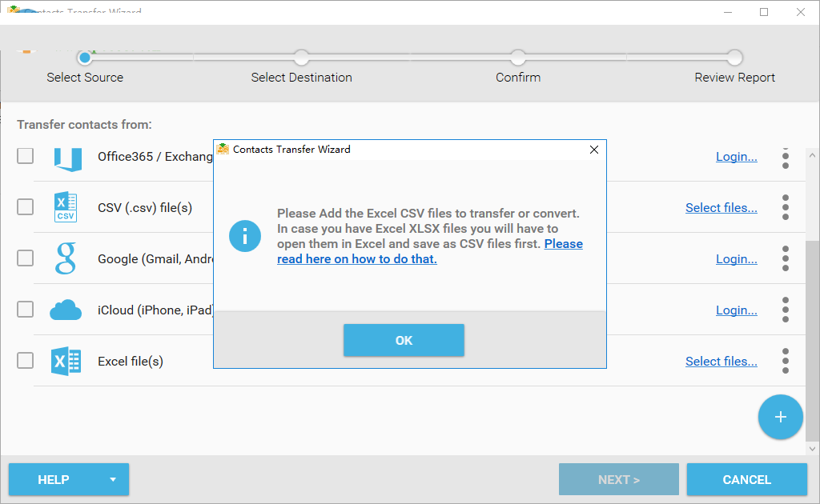Check the iCloud (iPhone, iPad) checkbox
820x504 pixels.
click(25, 309)
